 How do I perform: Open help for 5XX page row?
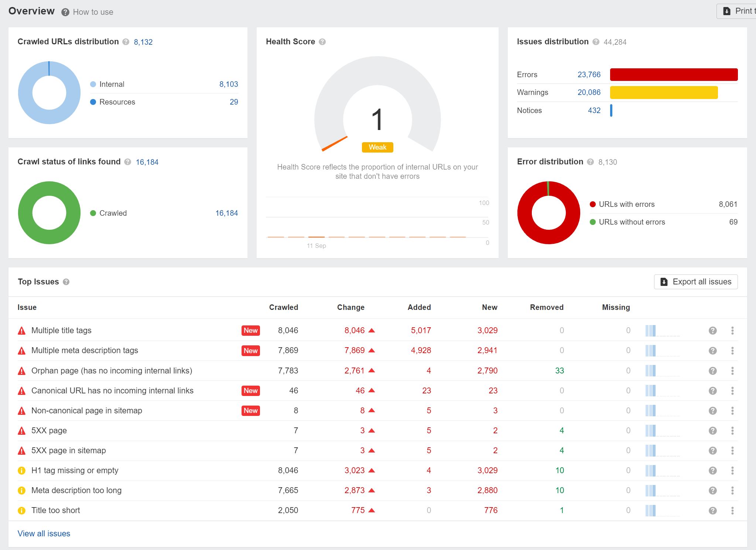pos(713,431)
